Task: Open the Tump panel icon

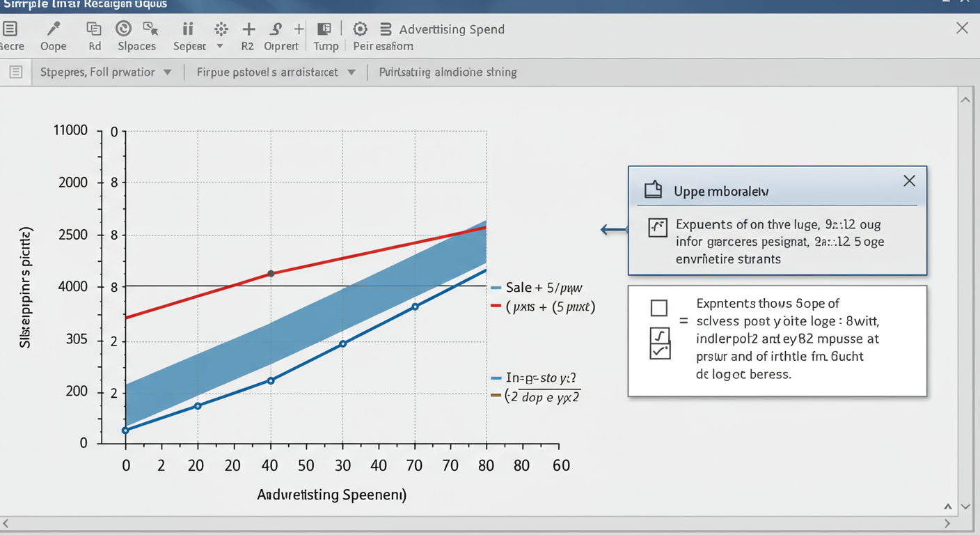Action: [324, 29]
